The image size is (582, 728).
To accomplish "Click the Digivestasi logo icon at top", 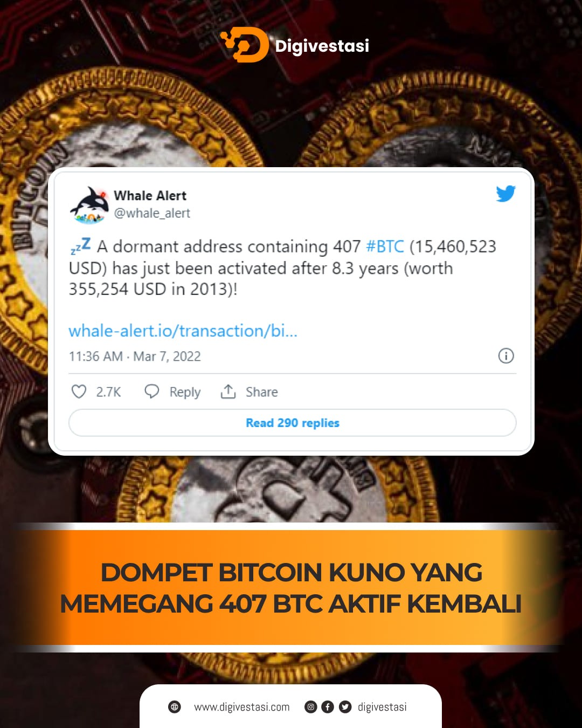I will pos(245,45).
